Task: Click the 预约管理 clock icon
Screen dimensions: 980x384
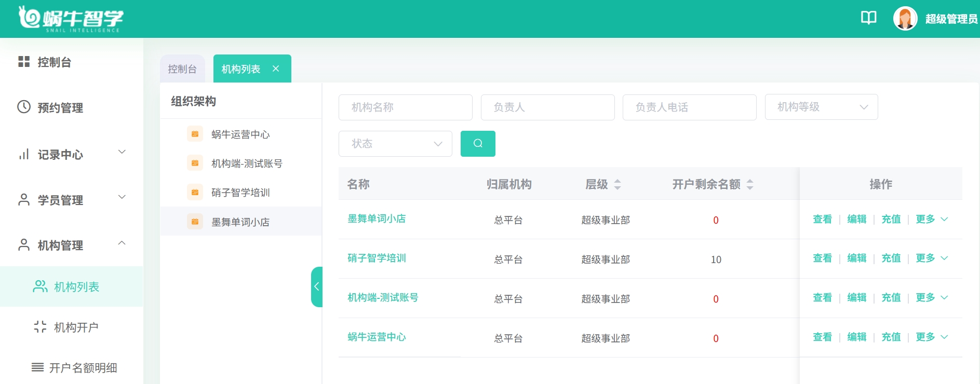Action: coord(24,107)
